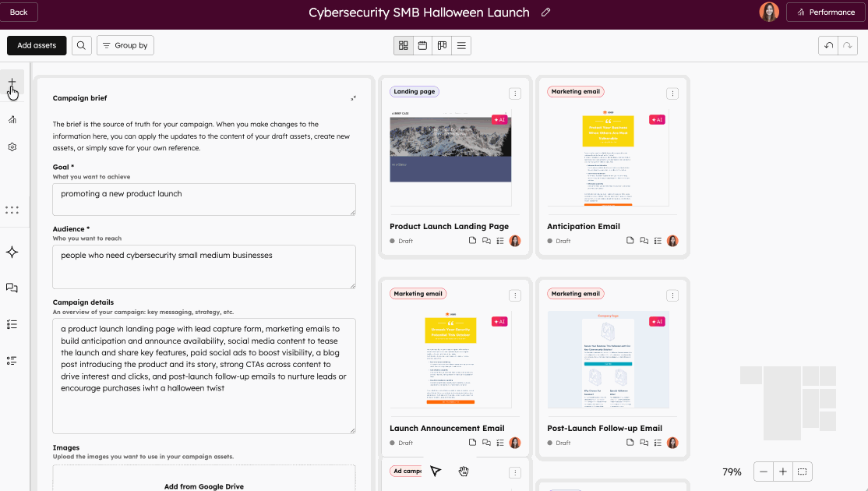This screenshot has height=491, width=868.
Task: Zoom in with the plus button
Action: click(x=783, y=472)
